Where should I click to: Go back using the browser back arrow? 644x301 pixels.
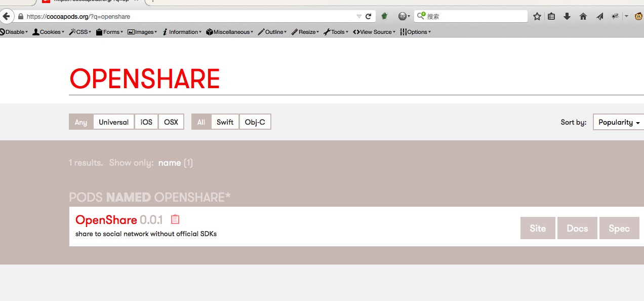tap(7, 16)
